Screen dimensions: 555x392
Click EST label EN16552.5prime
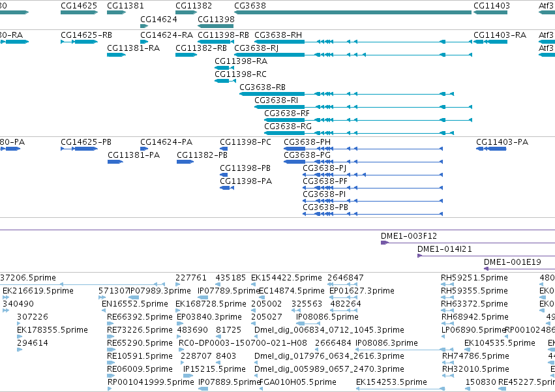[x=135, y=304]
